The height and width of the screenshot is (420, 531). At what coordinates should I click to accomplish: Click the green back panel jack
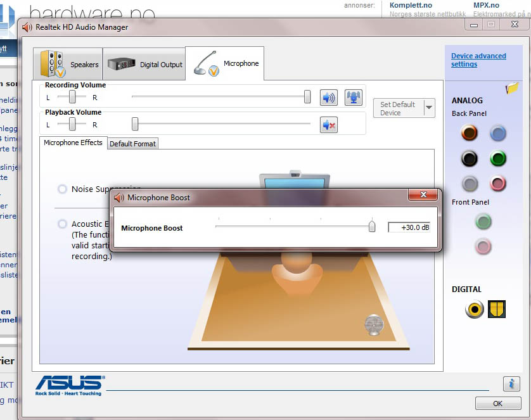[498, 158]
